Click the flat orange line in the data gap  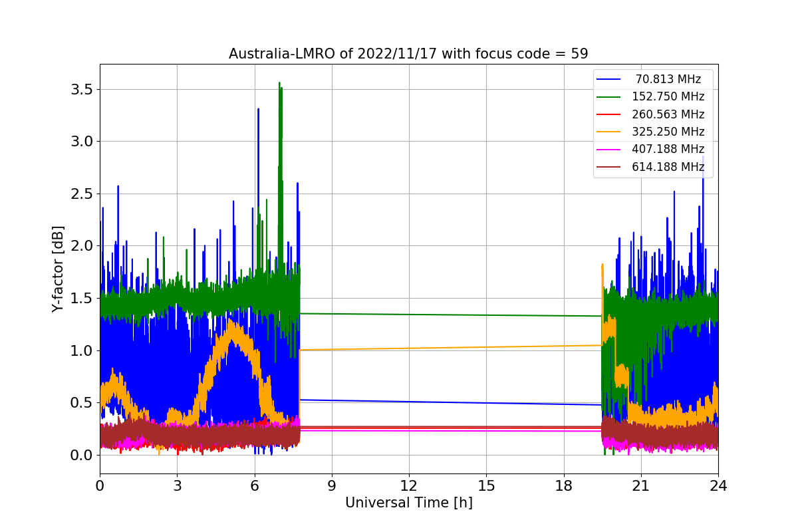(x=451, y=348)
